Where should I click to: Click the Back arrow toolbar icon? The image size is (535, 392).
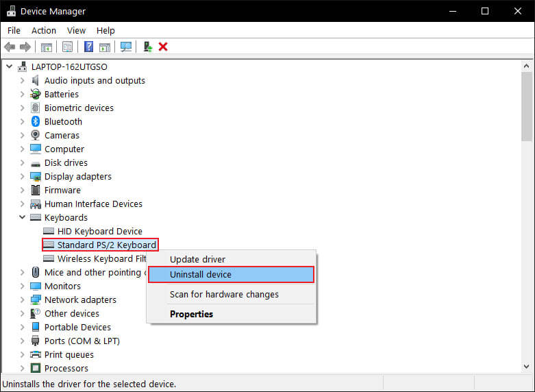(10, 47)
